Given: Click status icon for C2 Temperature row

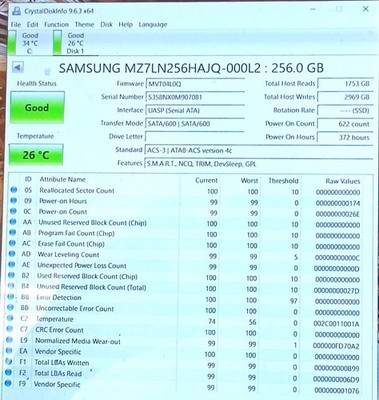Looking at the screenshot, I should (x=10, y=318).
